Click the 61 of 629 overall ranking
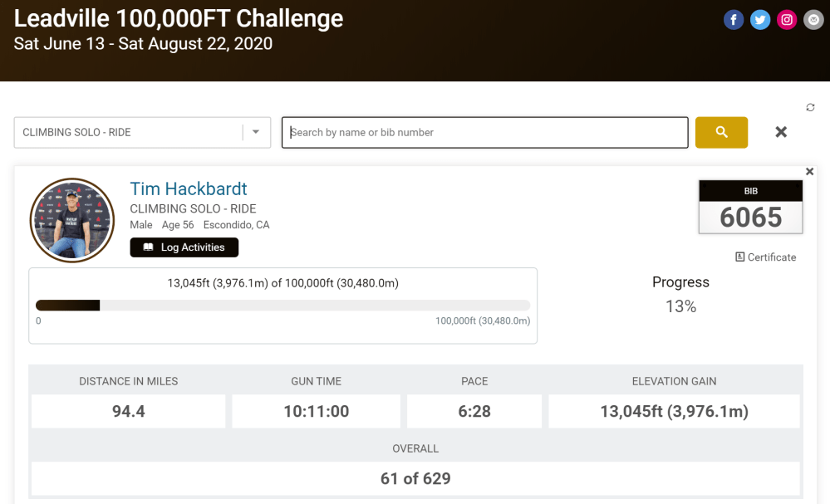 pos(415,478)
